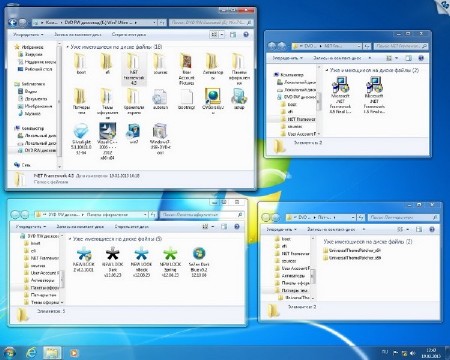Screen dimensions: 450x360
Task: Select the bootmgr file icon
Action: 186,99
